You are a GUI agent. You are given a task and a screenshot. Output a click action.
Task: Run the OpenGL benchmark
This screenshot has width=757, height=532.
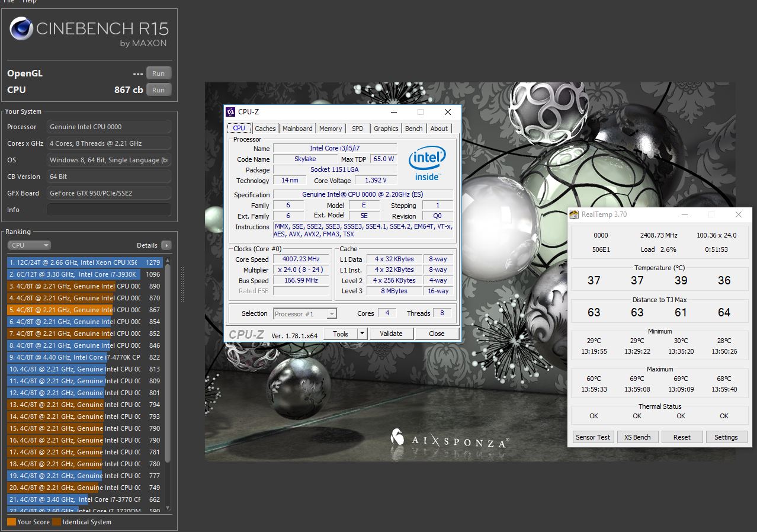(159, 73)
